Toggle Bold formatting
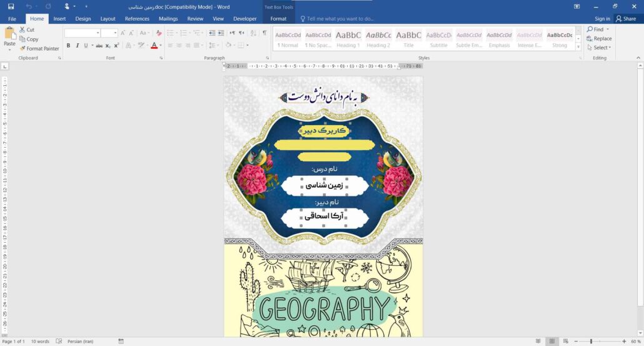This screenshot has height=346, width=644. [x=69, y=46]
